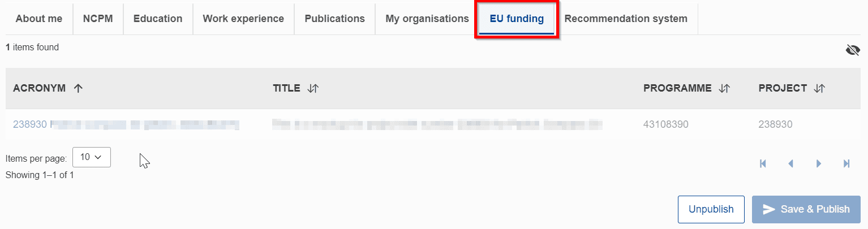
Task: Switch to the About me tab
Action: tap(39, 19)
